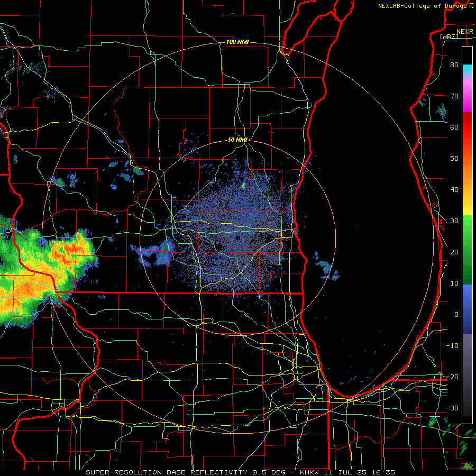Click the "KMKX" station ID in the caption

coord(309,472)
